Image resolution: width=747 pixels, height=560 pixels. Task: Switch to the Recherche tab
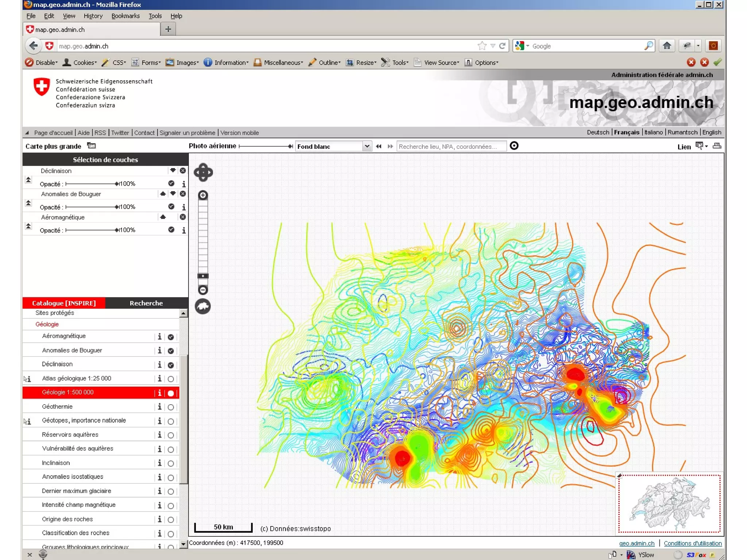[x=146, y=303]
